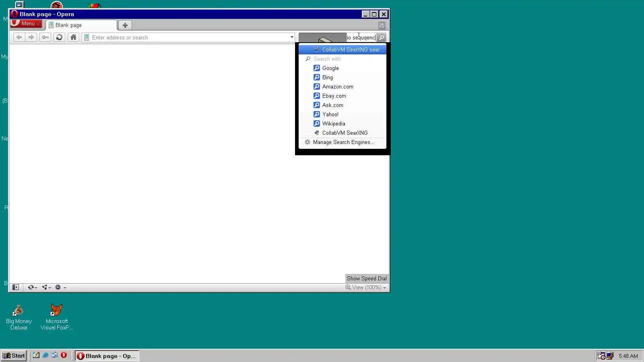
Task: Open the closed tabs trash icon
Action: (x=382, y=26)
